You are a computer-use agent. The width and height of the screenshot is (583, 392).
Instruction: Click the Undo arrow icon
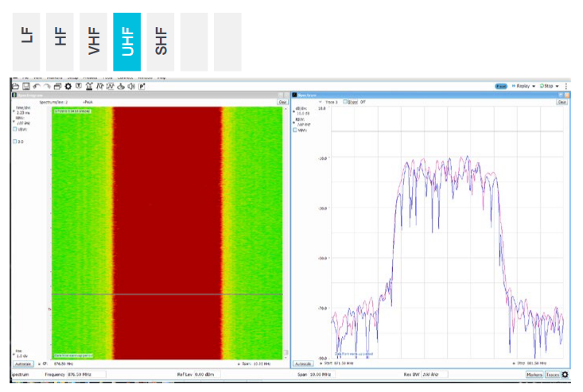click(x=37, y=86)
